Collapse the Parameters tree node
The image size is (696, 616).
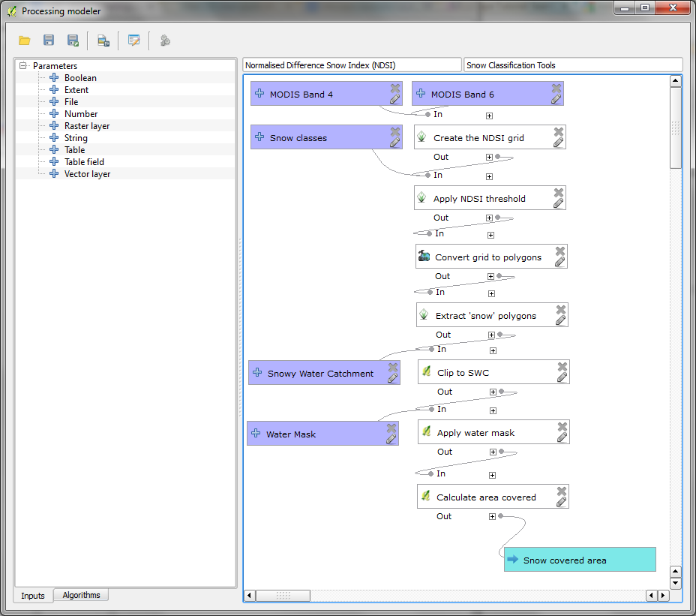click(23, 66)
